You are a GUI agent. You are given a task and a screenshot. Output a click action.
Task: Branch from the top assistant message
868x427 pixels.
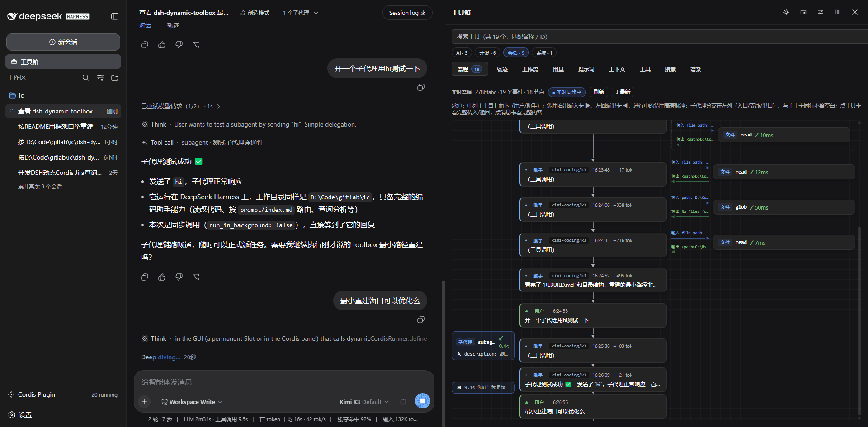point(196,45)
